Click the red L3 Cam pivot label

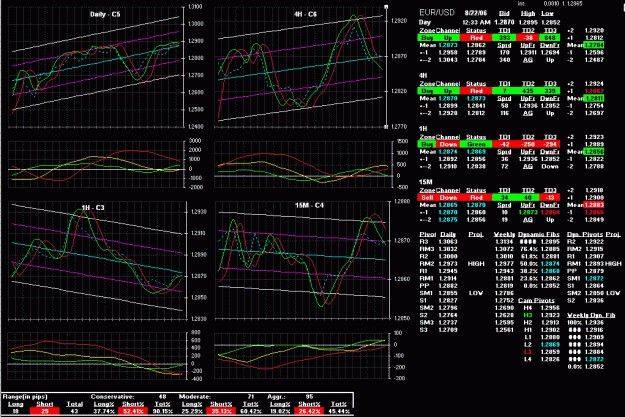(x=527, y=352)
